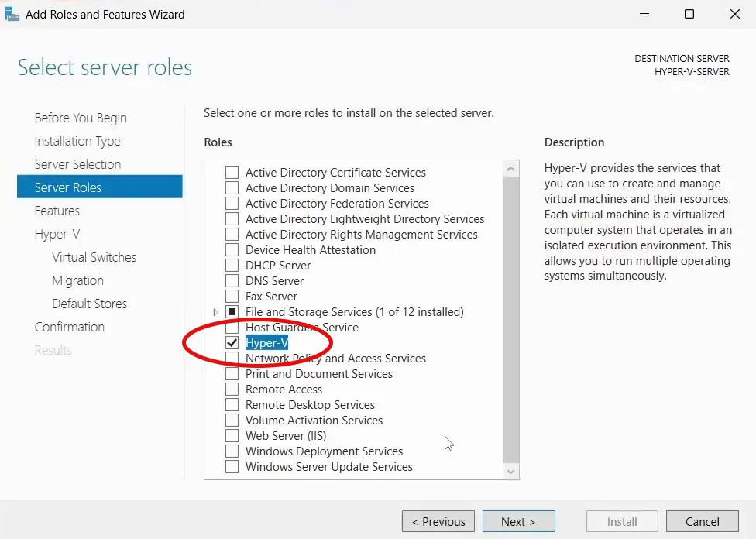Image resolution: width=756 pixels, height=539 pixels.
Task: Go to Before You Begin step
Action: coord(81,118)
